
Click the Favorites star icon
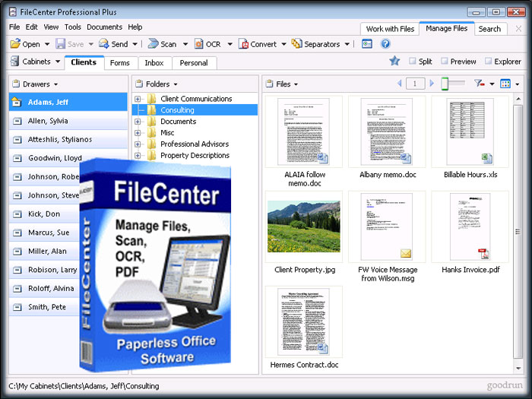click(x=394, y=61)
